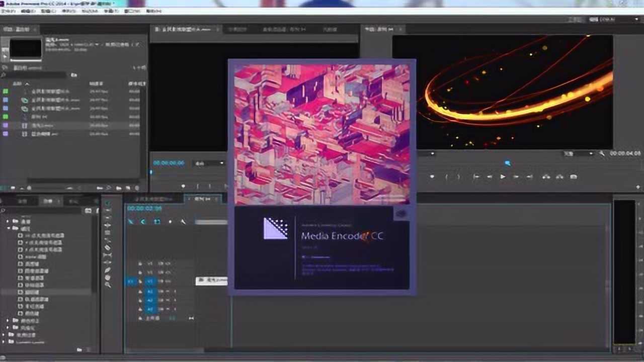Open the Edit menu
The width and height of the screenshot is (644, 362).
click(x=27, y=11)
